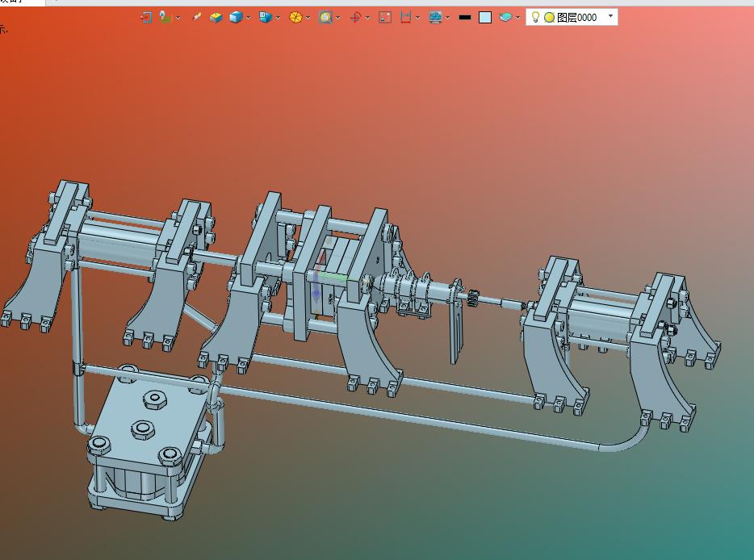Click the yellow-topped box icon
This screenshot has height=560, width=754.
click(216, 18)
